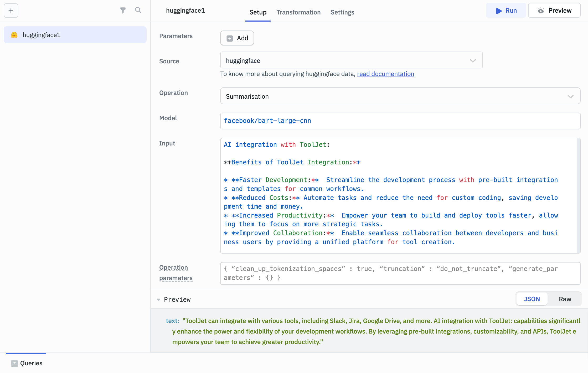Click the Preview eye icon
The height and width of the screenshot is (373, 588).
pos(540,11)
